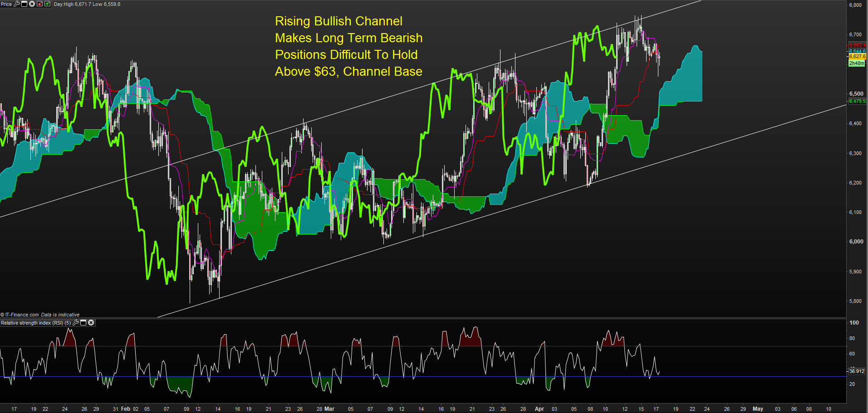Viewport: 868px width, 413px height.
Task: Select the yellow 6,627.6 current price tag
Action: [857, 57]
